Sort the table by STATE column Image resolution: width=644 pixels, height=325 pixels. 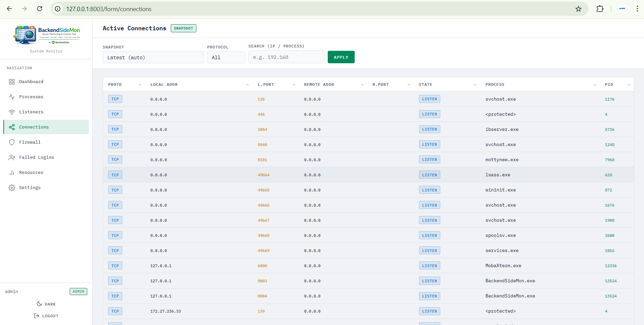point(425,85)
